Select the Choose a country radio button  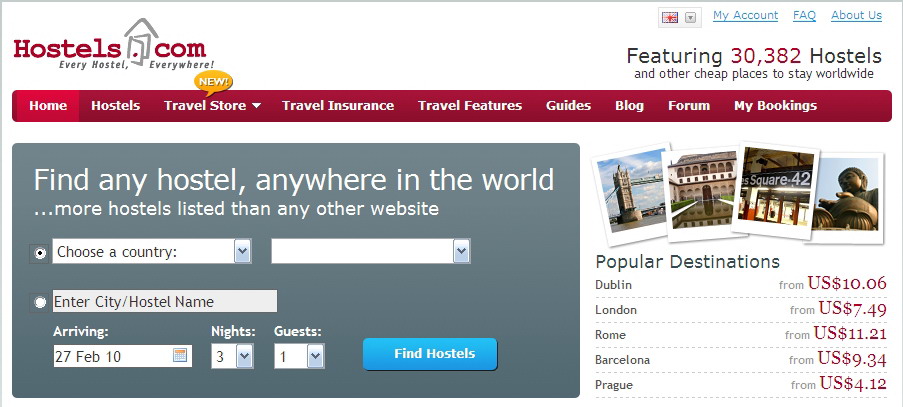point(40,253)
